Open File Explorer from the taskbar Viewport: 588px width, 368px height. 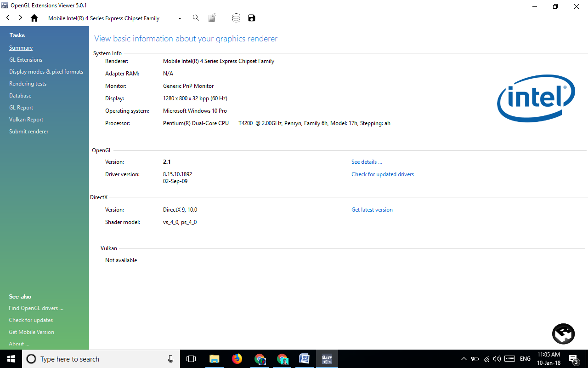(x=214, y=359)
